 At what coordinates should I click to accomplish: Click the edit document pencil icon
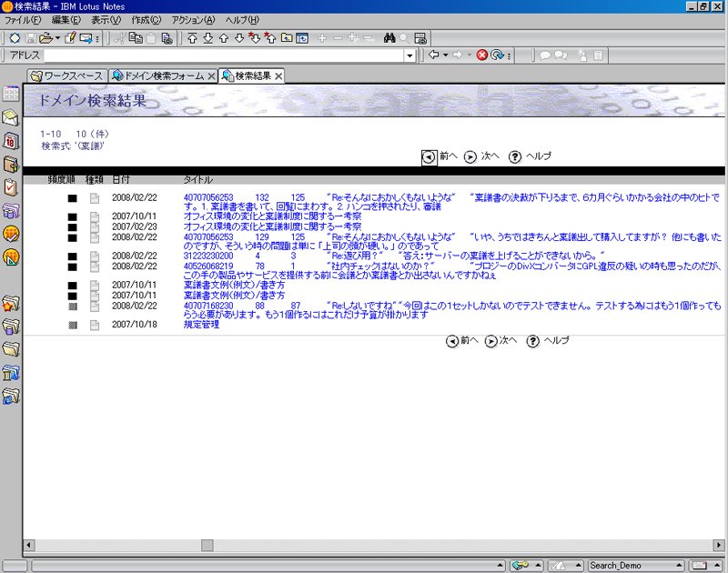(70, 38)
